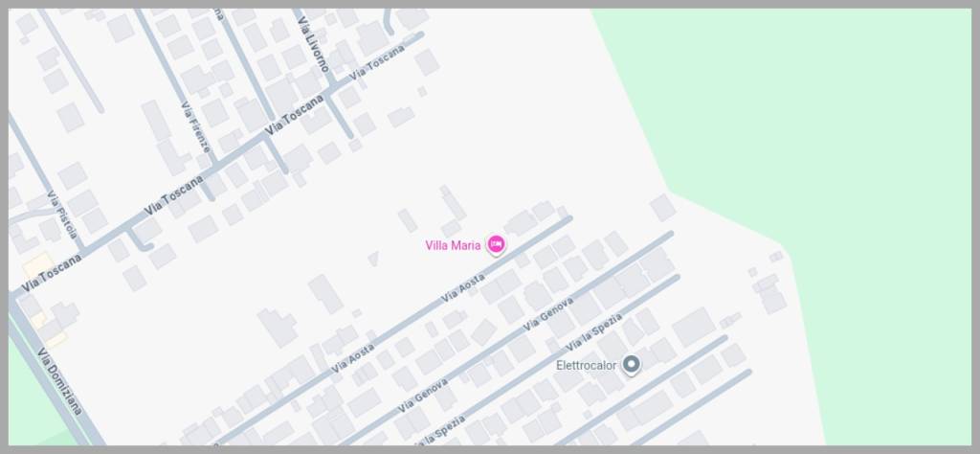Click the Via Aosta label nearest Villa Maria

point(462,287)
